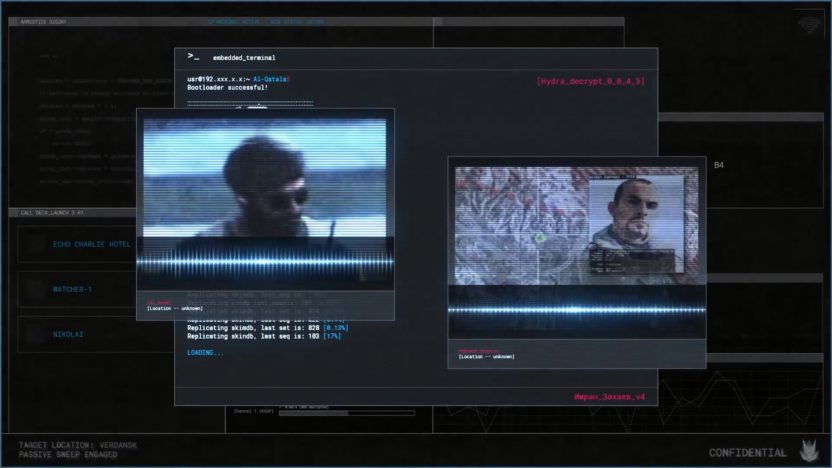The height and width of the screenshot is (468, 832).
Task: Click the Hydra_decrypt_0_0_4_3 red label
Action: click(591, 81)
